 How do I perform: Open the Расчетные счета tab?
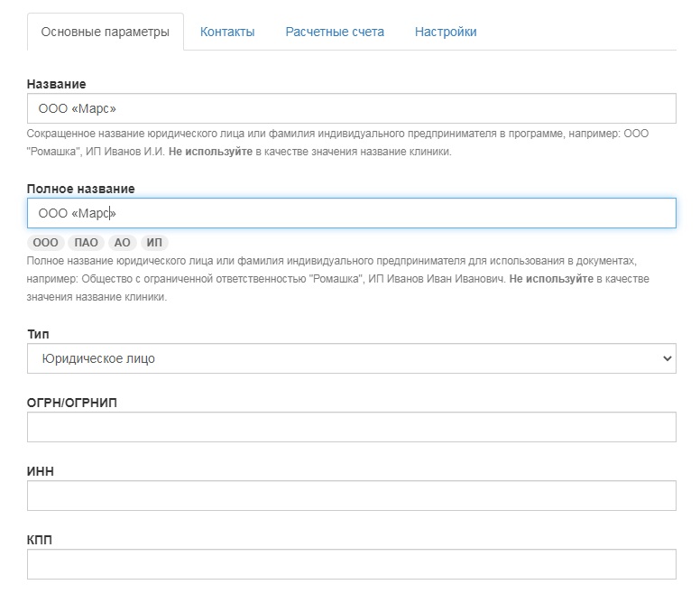[335, 32]
